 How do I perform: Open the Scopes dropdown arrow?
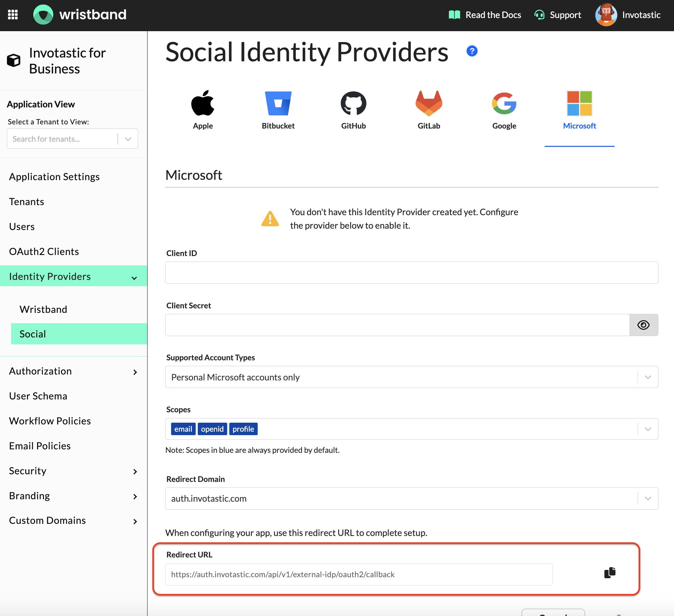(648, 429)
